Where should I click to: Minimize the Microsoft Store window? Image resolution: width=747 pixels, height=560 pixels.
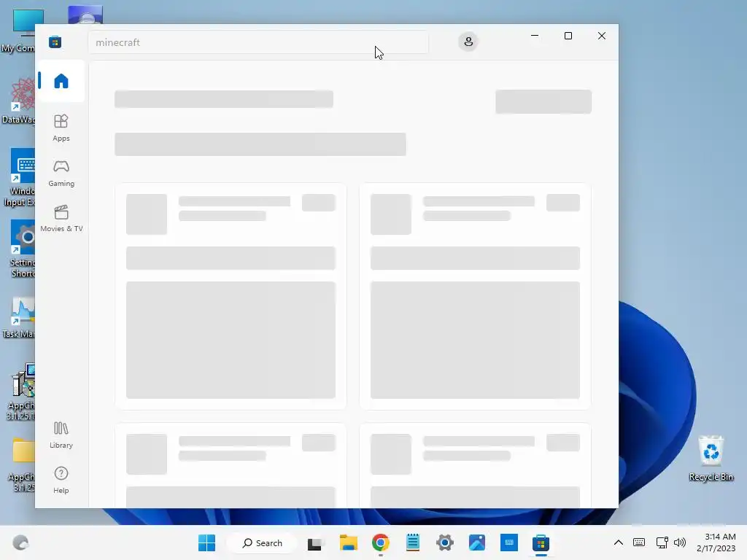[535, 36]
